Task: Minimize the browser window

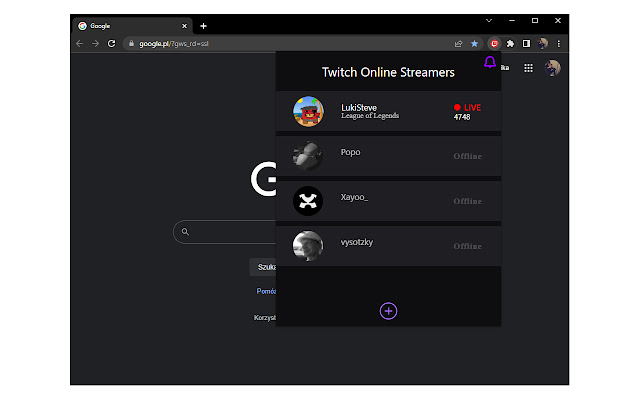Action: coord(512,20)
